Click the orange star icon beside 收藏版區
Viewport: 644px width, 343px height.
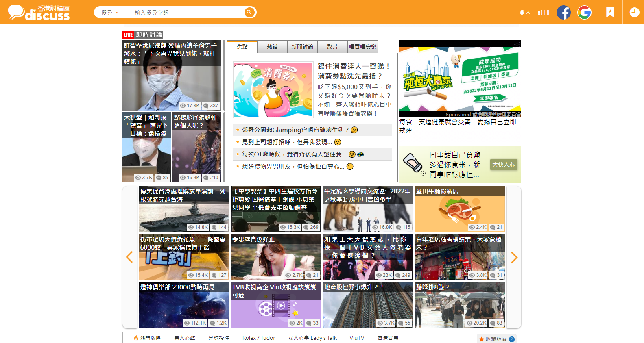(x=482, y=339)
